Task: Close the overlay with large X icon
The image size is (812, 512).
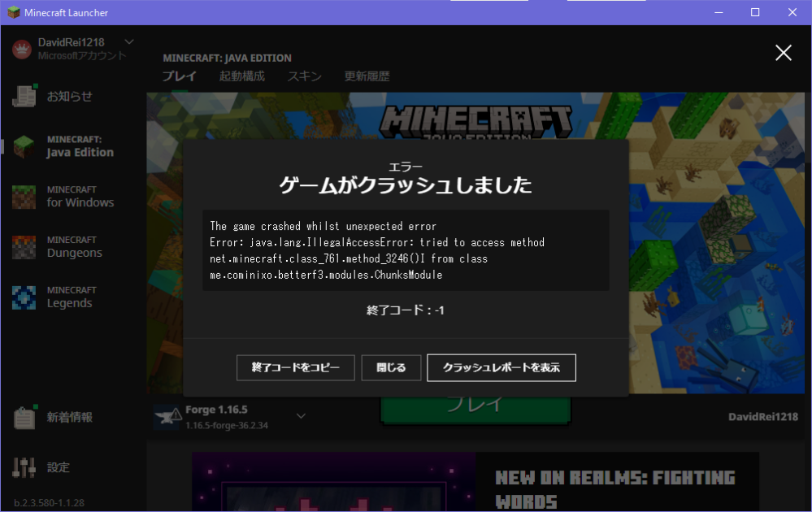Action: 783,52
